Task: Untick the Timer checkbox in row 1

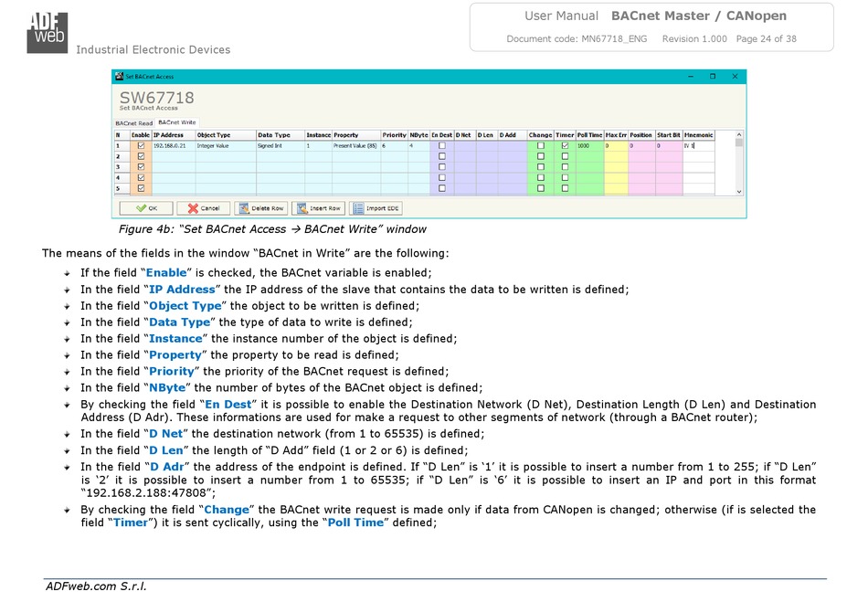Action: tap(565, 145)
